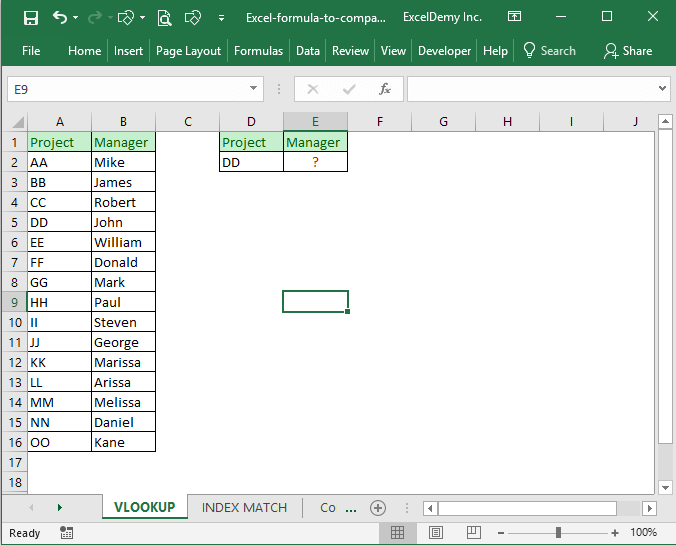Select column E header
This screenshot has height=545, width=676.
(x=315, y=122)
